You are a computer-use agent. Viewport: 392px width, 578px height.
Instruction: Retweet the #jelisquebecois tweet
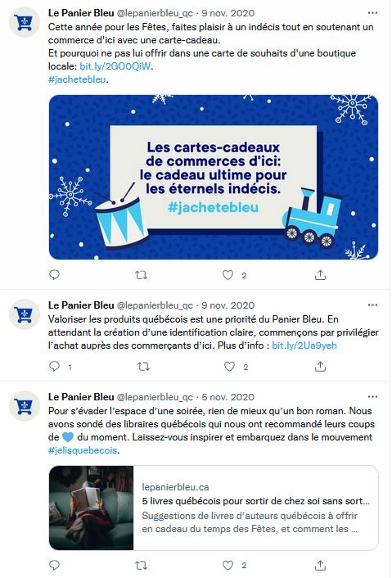point(141,565)
